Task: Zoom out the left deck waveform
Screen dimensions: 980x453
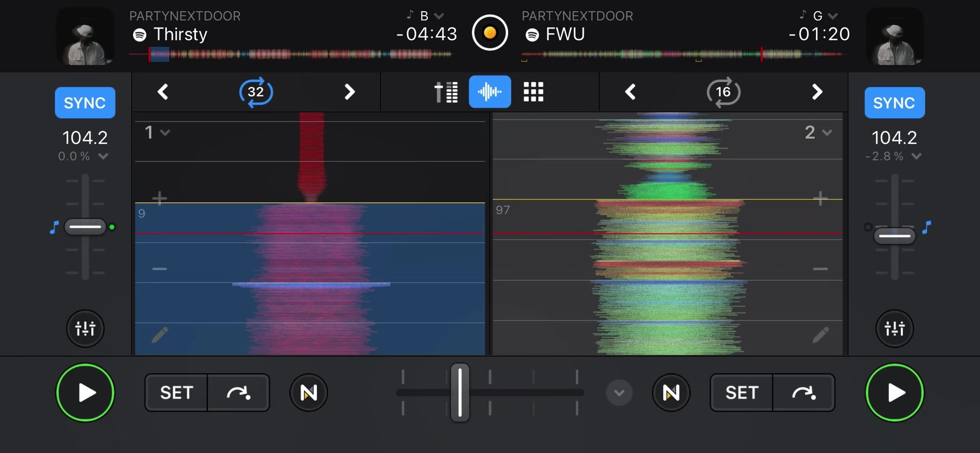Action: (159, 269)
